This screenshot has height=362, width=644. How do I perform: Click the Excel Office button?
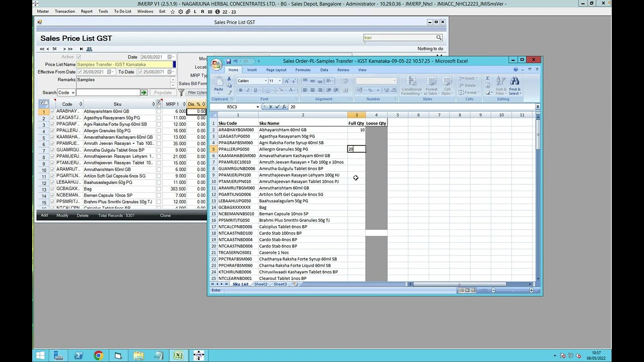[x=216, y=64]
